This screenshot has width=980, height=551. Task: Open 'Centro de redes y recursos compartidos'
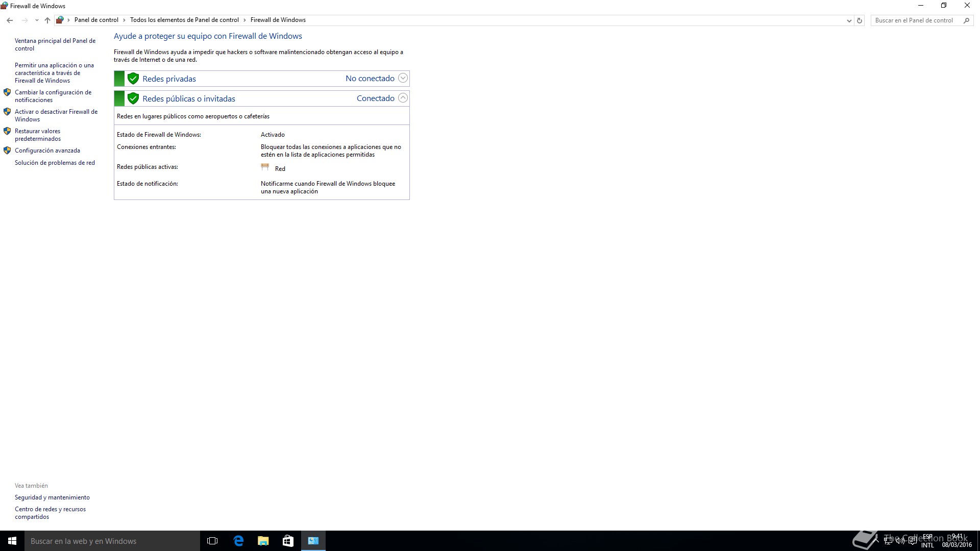pyautogui.click(x=50, y=513)
